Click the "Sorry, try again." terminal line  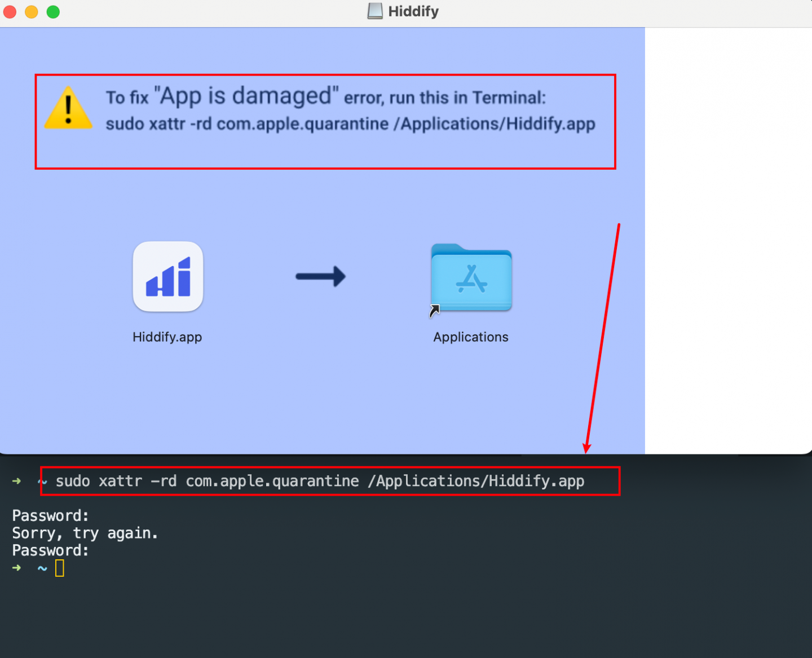click(85, 533)
